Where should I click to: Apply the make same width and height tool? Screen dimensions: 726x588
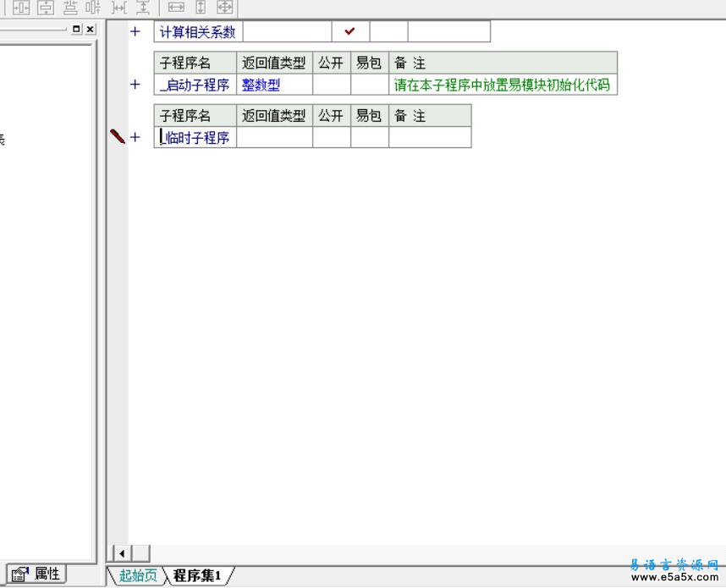(x=224, y=8)
